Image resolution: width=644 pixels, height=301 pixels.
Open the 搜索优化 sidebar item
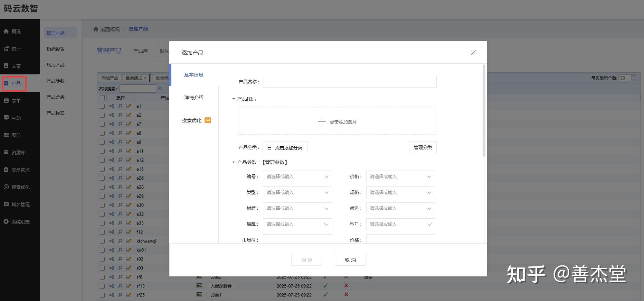click(17, 187)
